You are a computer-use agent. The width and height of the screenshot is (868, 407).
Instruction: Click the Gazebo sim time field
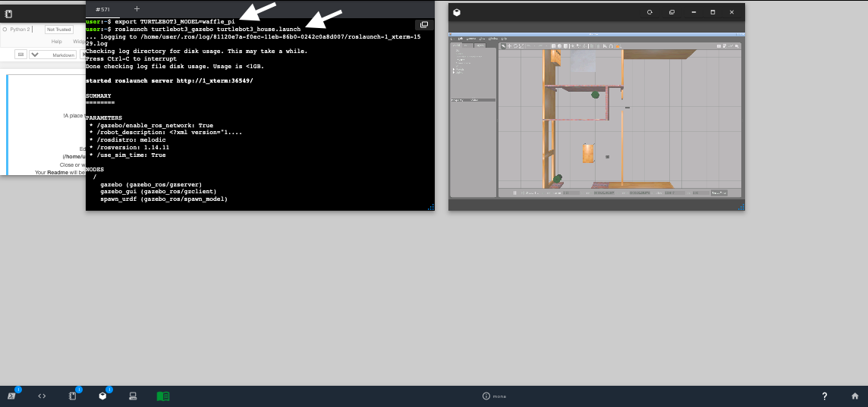[604, 193]
